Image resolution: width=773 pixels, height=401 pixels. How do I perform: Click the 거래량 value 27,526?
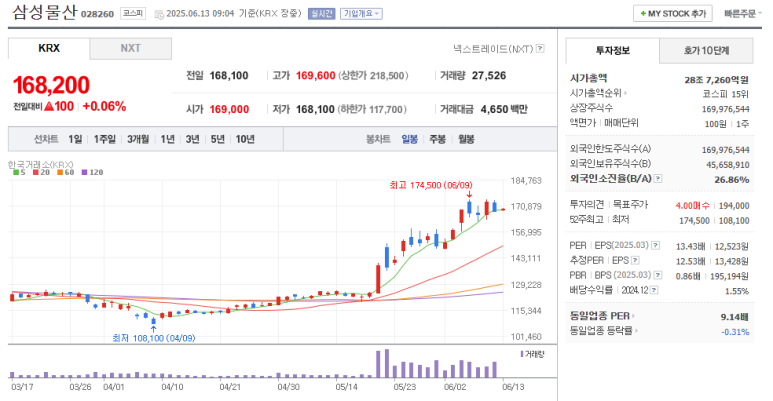coord(489,75)
